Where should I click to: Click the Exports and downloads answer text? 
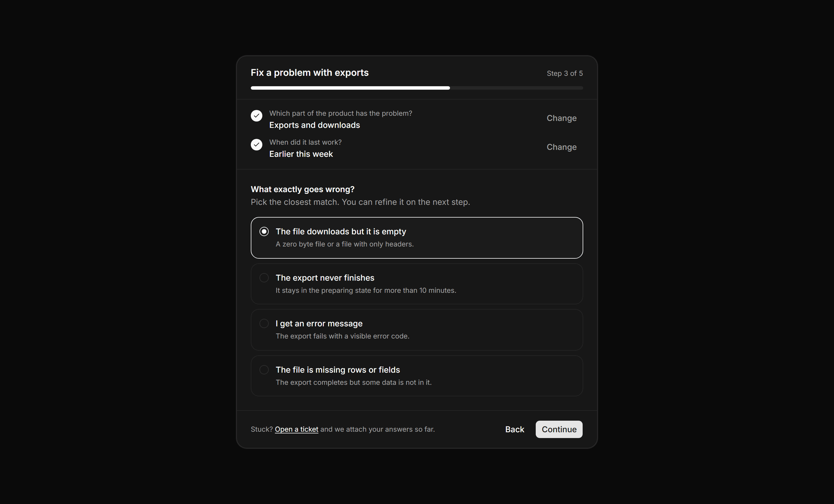tap(314, 125)
